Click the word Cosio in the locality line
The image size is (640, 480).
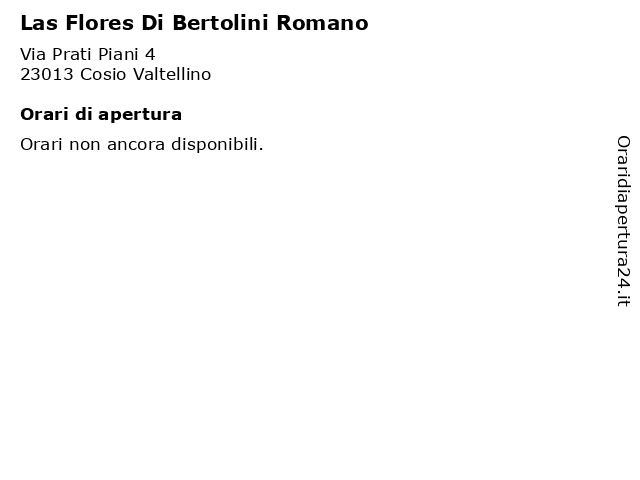tap(103, 74)
